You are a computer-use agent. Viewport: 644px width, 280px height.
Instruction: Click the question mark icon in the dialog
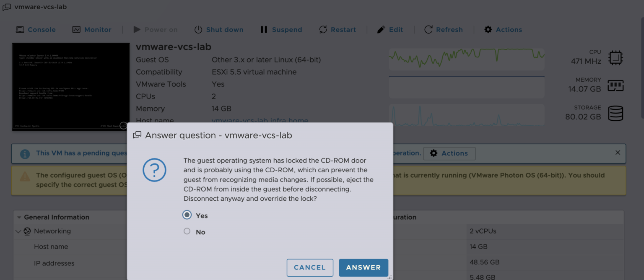click(x=155, y=170)
